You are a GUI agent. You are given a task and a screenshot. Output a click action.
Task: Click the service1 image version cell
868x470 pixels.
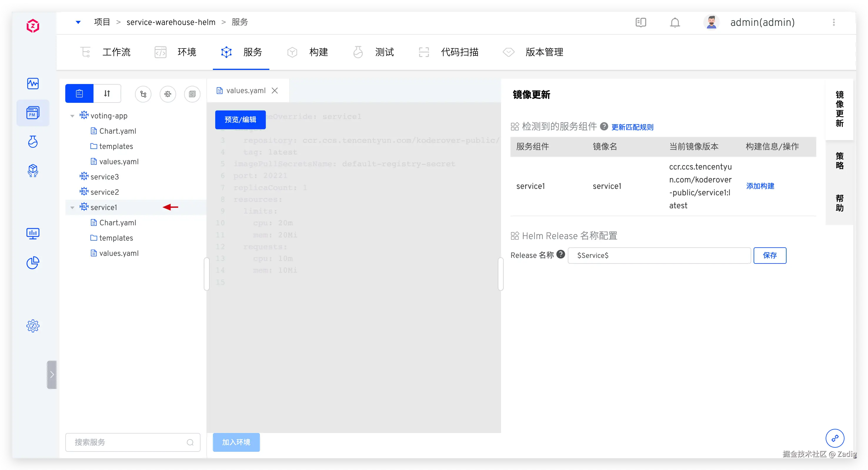coord(700,186)
